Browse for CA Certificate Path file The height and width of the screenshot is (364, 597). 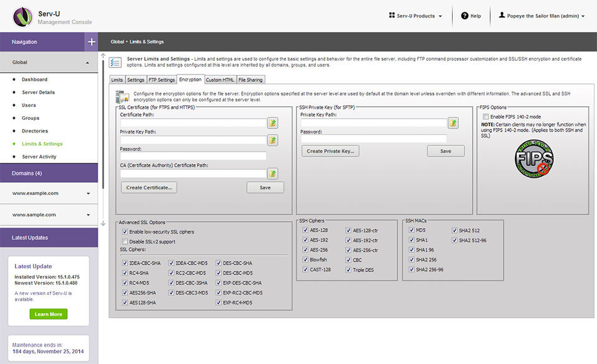coord(272,173)
